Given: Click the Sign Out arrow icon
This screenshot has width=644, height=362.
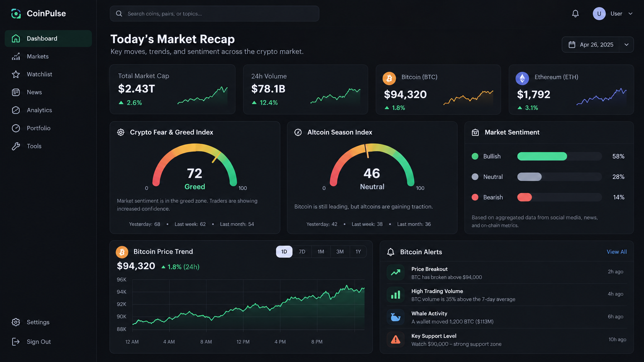Looking at the screenshot, I should [16, 342].
